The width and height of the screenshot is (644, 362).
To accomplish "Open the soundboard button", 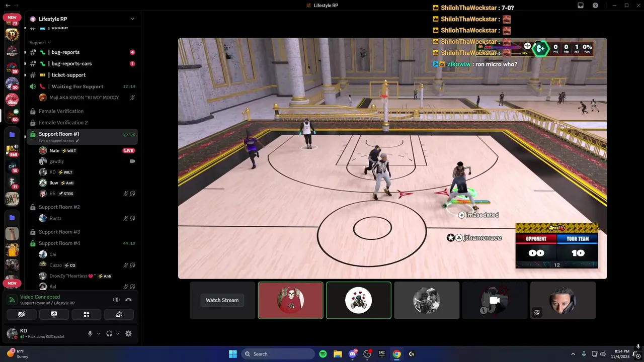I will (x=119, y=314).
